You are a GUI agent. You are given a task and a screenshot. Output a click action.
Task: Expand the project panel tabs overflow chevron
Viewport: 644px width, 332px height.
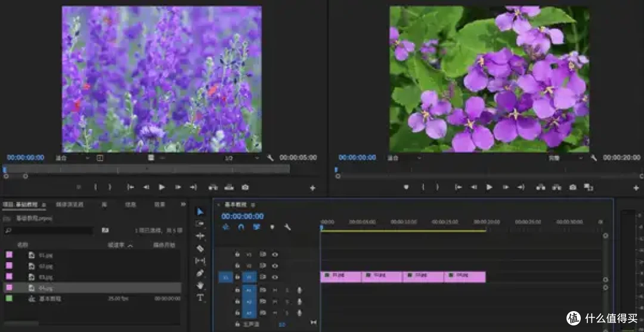tap(183, 204)
